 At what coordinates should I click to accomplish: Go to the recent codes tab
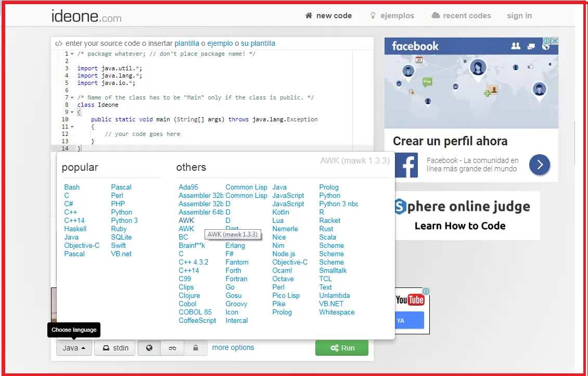pyautogui.click(x=461, y=16)
